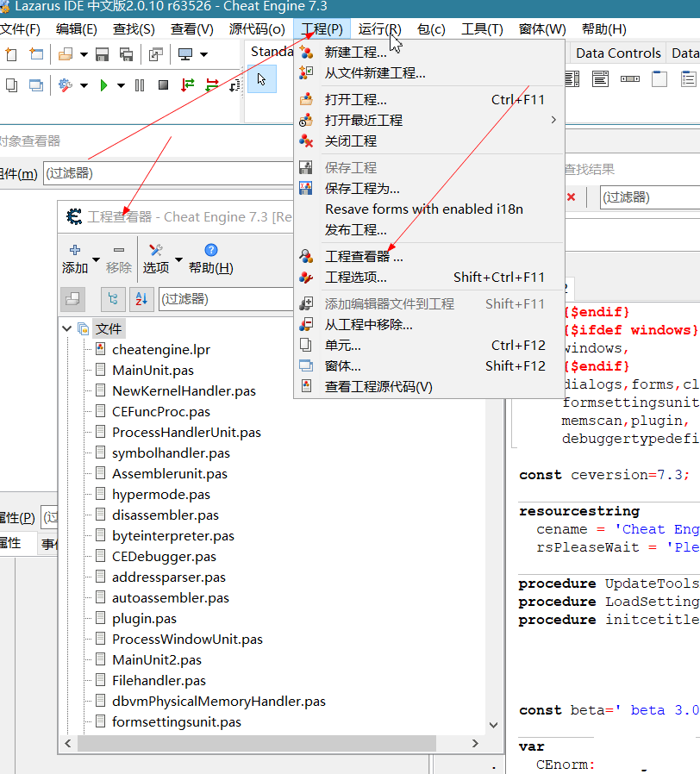This screenshot has width=700, height=774.
Task: Open dropdown arrow next to build mode icon
Action: [x=84, y=86]
